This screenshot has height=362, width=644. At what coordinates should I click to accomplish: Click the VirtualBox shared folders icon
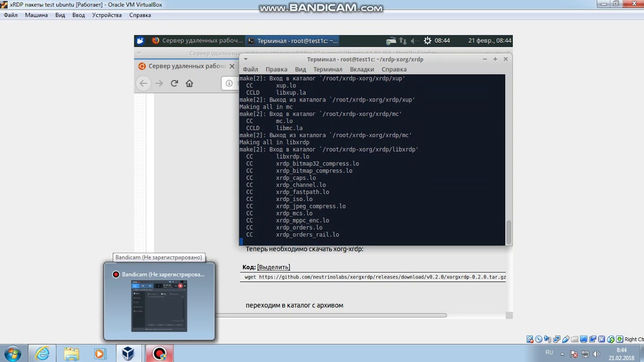coord(575,339)
